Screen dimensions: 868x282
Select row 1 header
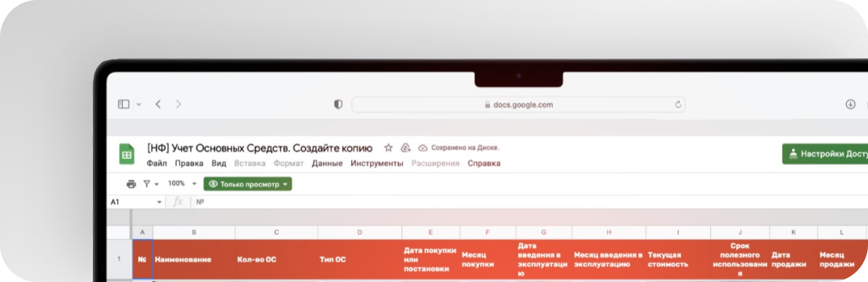point(119,258)
